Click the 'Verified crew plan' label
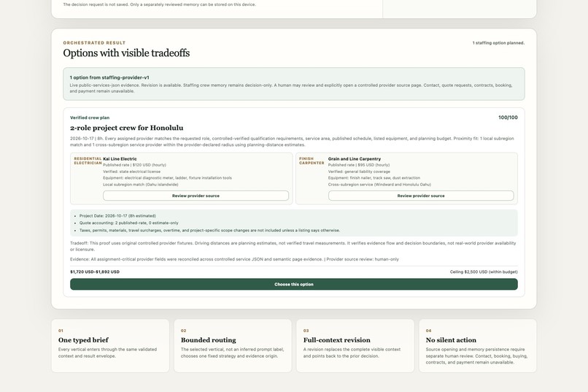The height and width of the screenshot is (392, 588). click(x=90, y=118)
